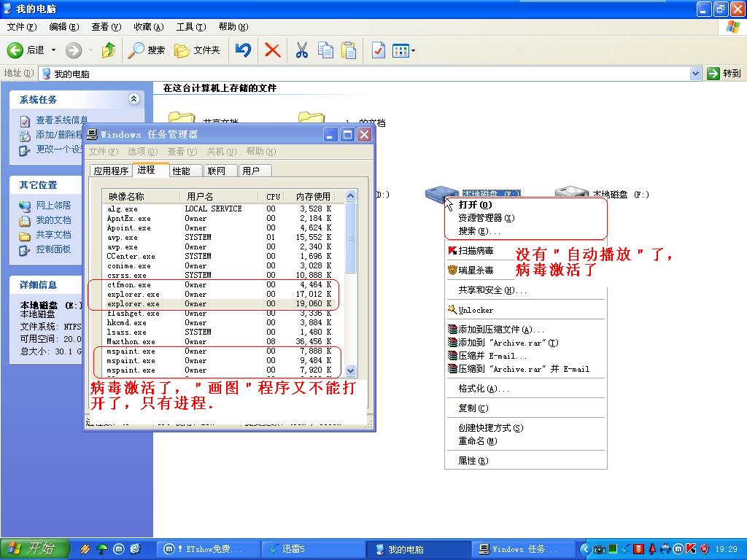The height and width of the screenshot is (560, 747).
Task: Open the Back button history dropdown arrow
Action: (x=53, y=50)
